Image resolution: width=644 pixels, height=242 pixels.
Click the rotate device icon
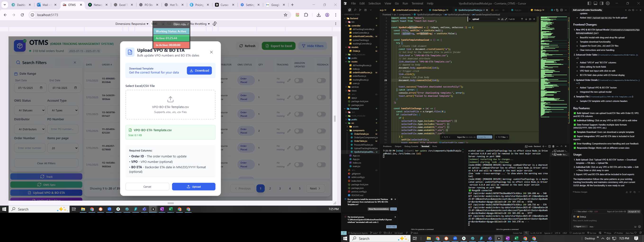click(x=215, y=24)
